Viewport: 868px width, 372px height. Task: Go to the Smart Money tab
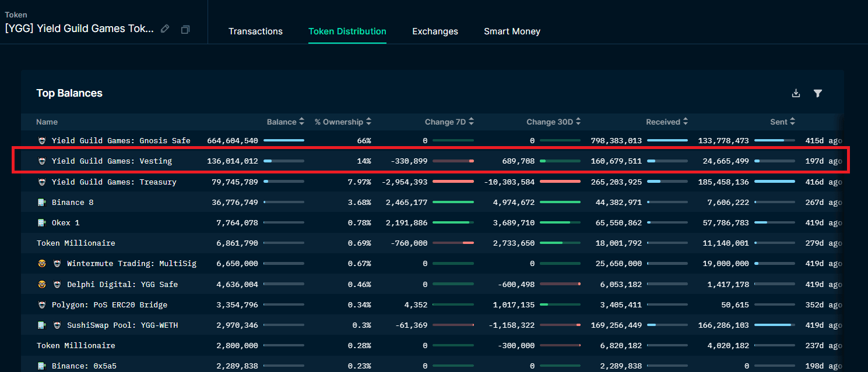[512, 31]
